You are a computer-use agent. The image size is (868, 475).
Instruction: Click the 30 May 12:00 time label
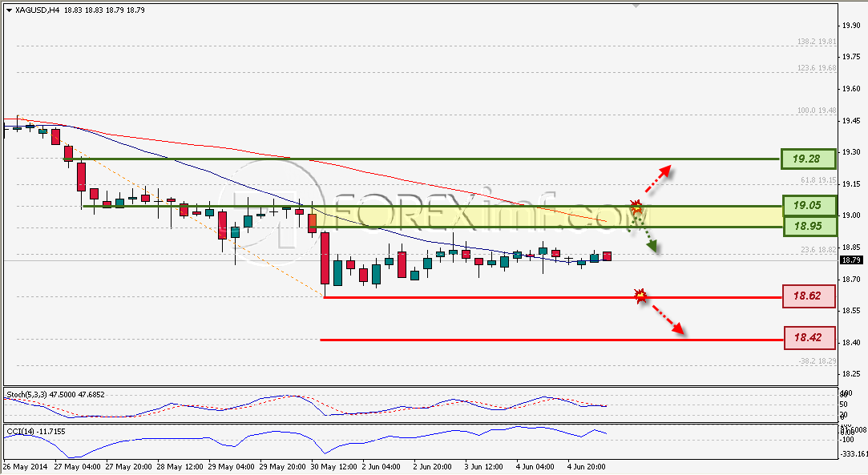(x=333, y=467)
